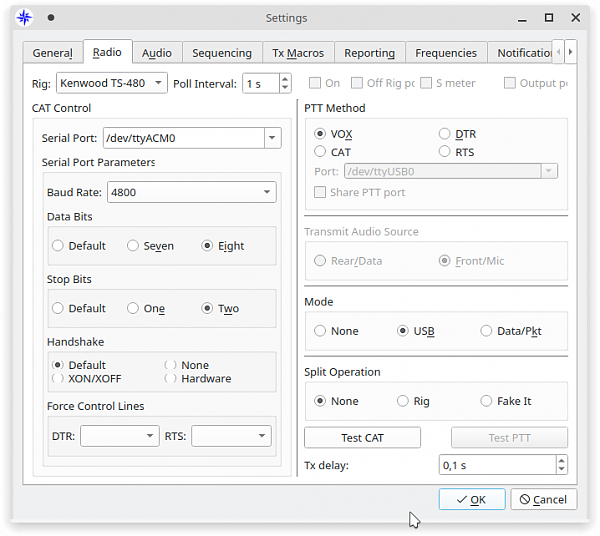This screenshot has width=600, height=536.
Task: Select One stop bit option
Action: [x=133, y=309]
